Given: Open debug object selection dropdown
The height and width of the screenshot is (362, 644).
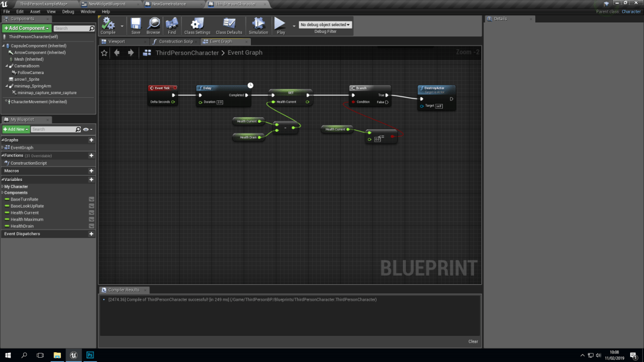Looking at the screenshot, I should (x=325, y=25).
